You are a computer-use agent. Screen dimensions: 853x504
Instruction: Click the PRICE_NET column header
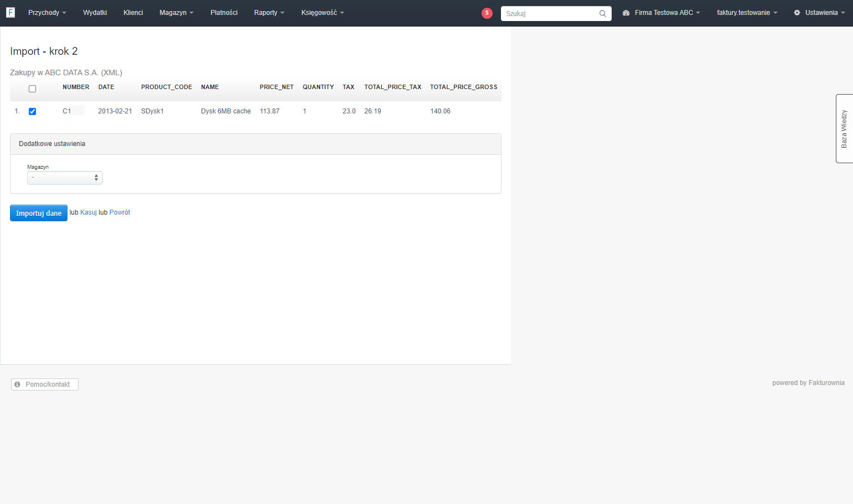click(x=277, y=87)
